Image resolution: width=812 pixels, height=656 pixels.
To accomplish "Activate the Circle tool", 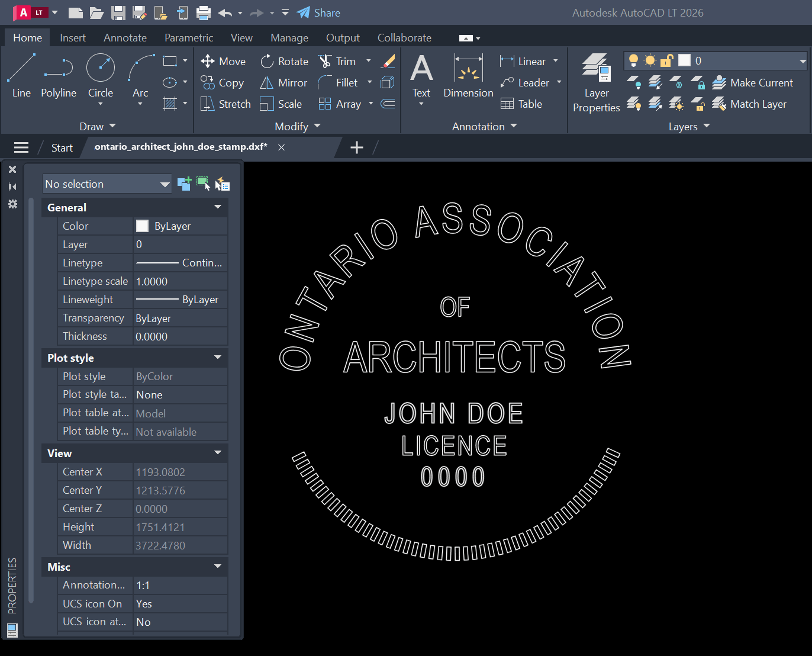I will click(101, 75).
